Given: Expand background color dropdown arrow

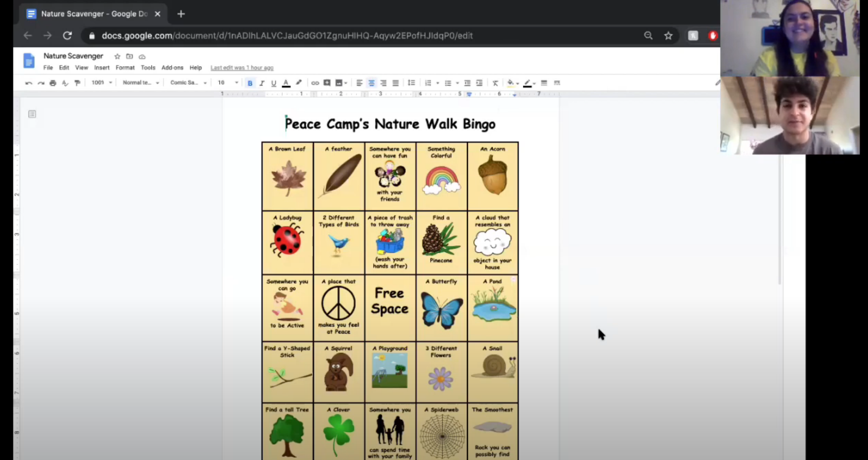Looking at the screenshot, I should [517, 83].
